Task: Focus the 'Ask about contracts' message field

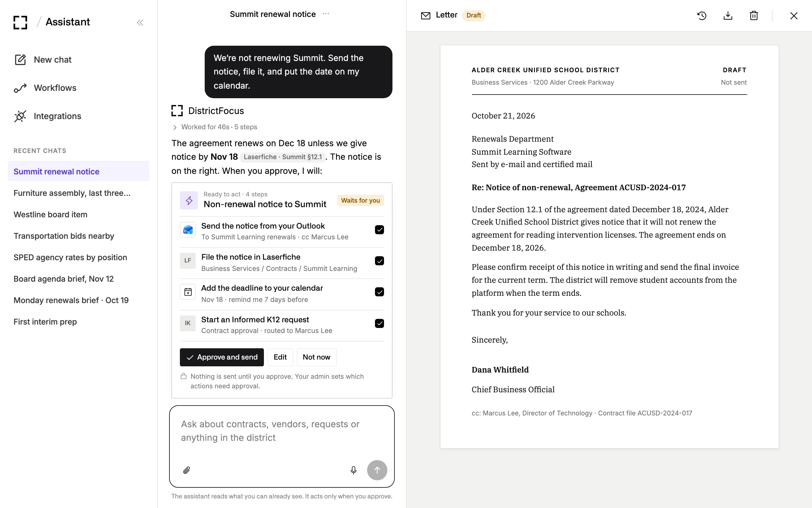Action: tap(282, 432)
